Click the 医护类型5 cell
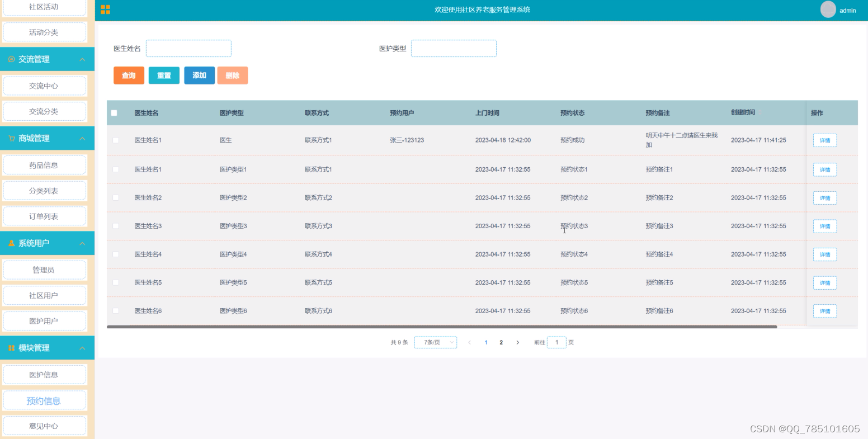This screenshot has width=868, height=439. click(233, 282)
